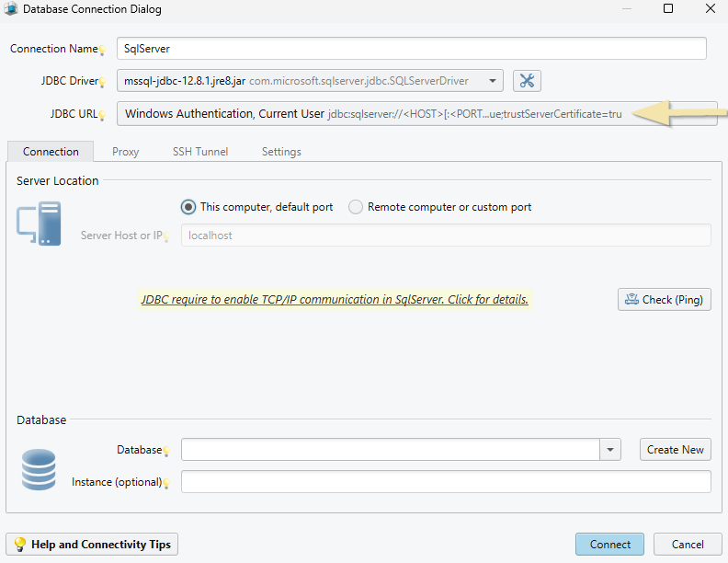Click the lightbulb tip beside JDBC Driver

pos(102,82)
